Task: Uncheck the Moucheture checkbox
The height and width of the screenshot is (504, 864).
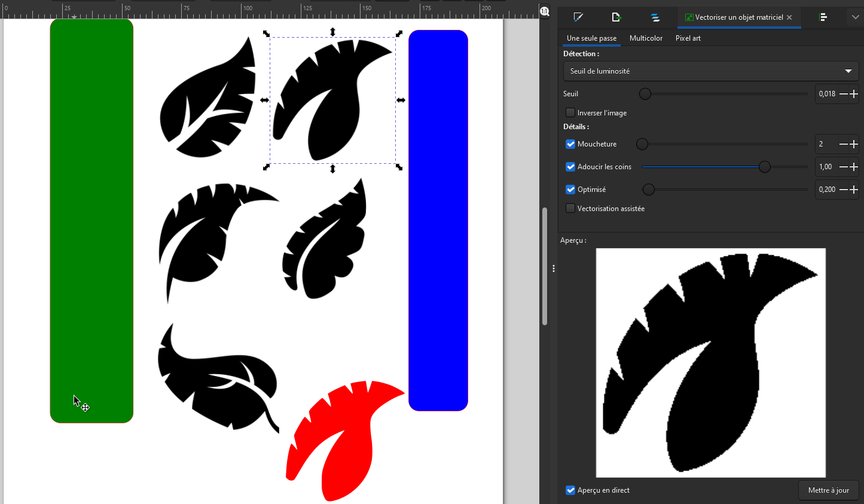Action: pos(570,144)
